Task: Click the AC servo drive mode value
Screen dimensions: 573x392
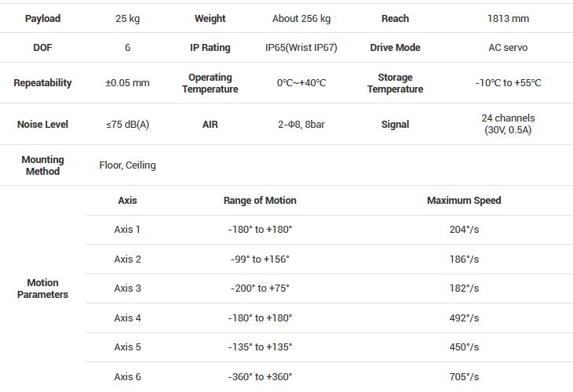Action: 508,48
